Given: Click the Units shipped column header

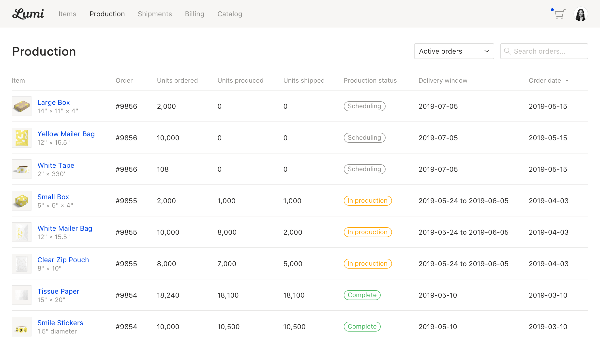Looking at the screenshot, I should 304,80.
